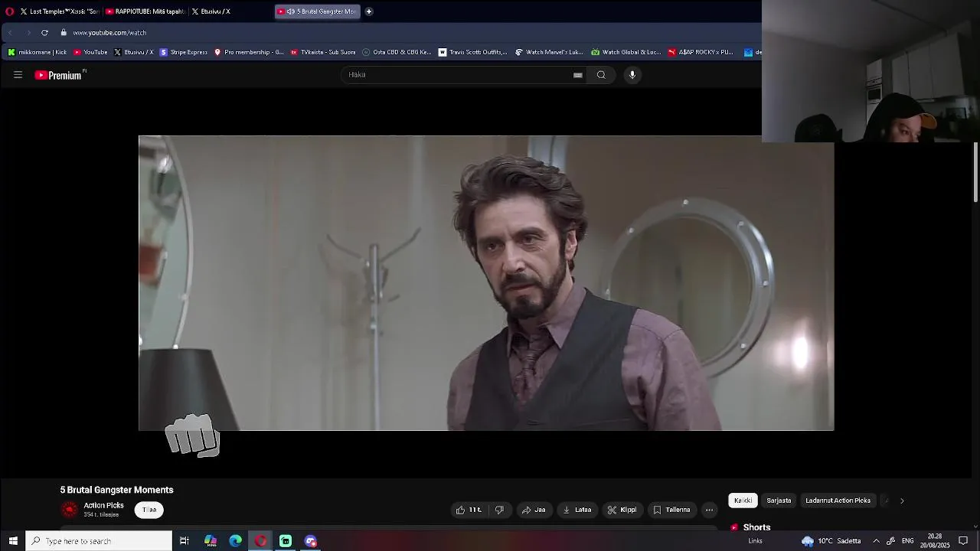The width and height of the screenshot is (980, 551).
Task: Open Action Picks channel avatar
Action: (x=70, y=510)
